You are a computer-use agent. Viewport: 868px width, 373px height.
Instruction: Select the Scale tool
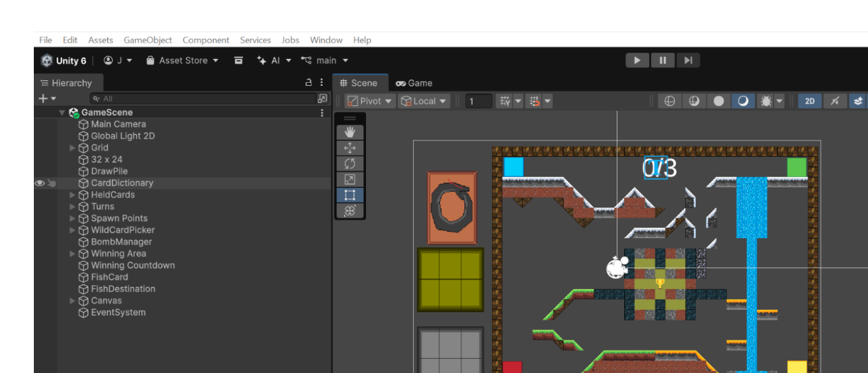tap(350, 179)
